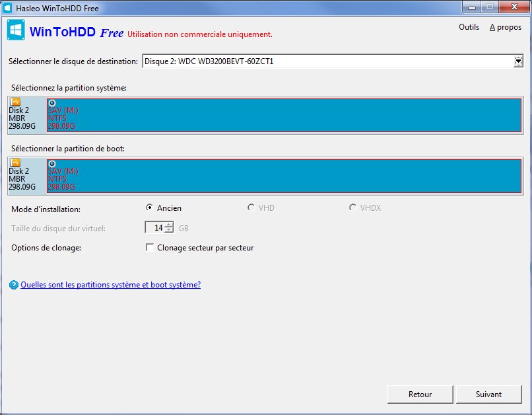This screenshot has width=532, height=415.
Task: Click the disk icon in system partition list
Action: tap(15, 102)
